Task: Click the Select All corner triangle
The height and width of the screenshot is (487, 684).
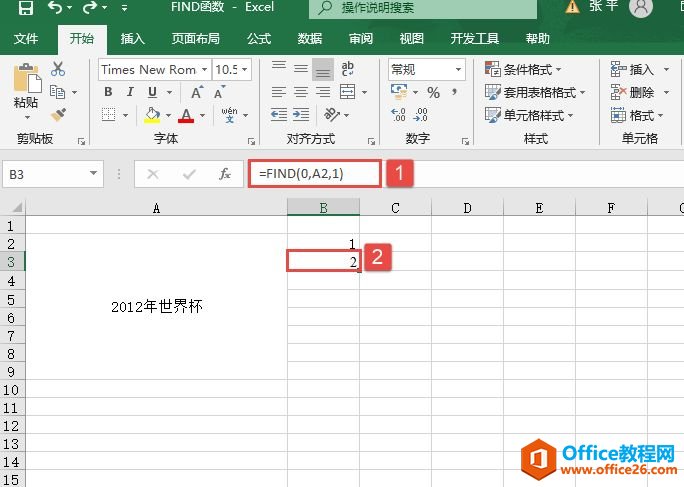Action: 17,207
